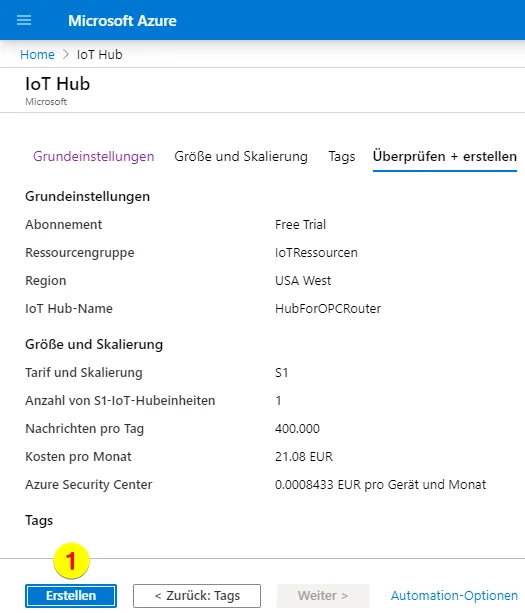The height and width of the screenshot is (613, 525).
Task: Click the Abonnement label
Action: pyautogui.click(x=63, y=224)
